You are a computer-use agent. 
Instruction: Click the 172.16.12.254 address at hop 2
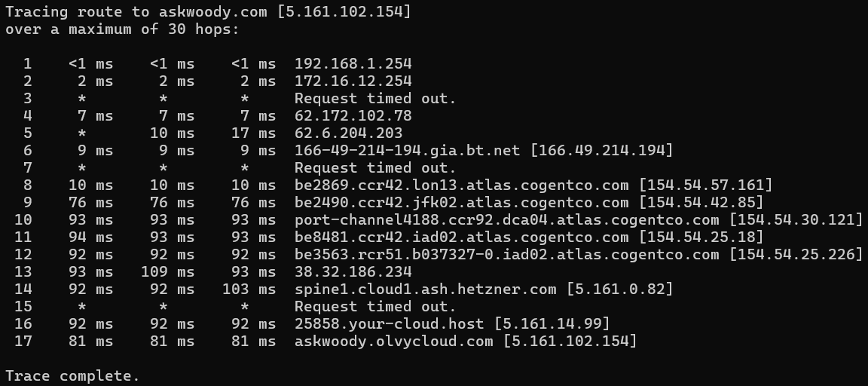click(x=353, y=81)
